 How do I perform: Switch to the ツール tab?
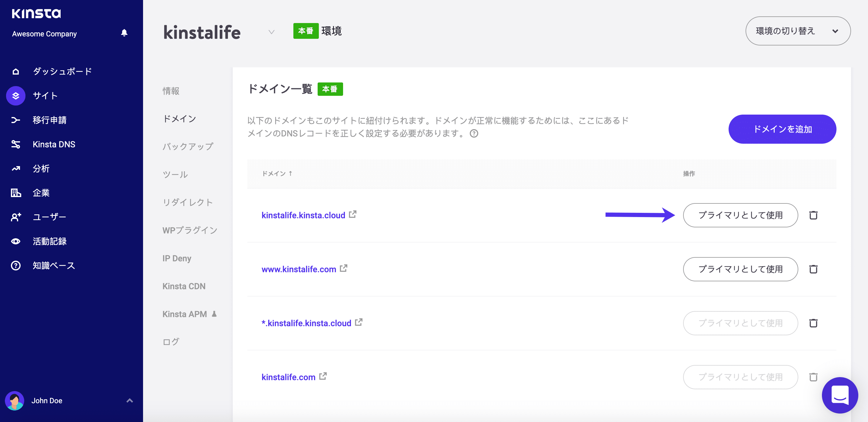[x=175, y=175]
